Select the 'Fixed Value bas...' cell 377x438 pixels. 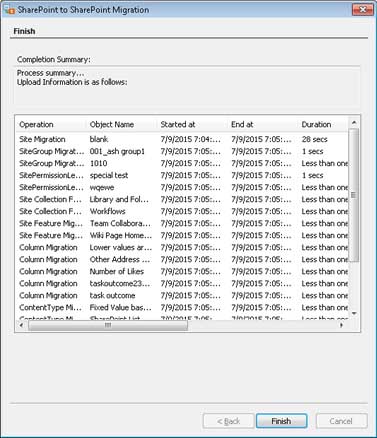[x=120, y=307]
